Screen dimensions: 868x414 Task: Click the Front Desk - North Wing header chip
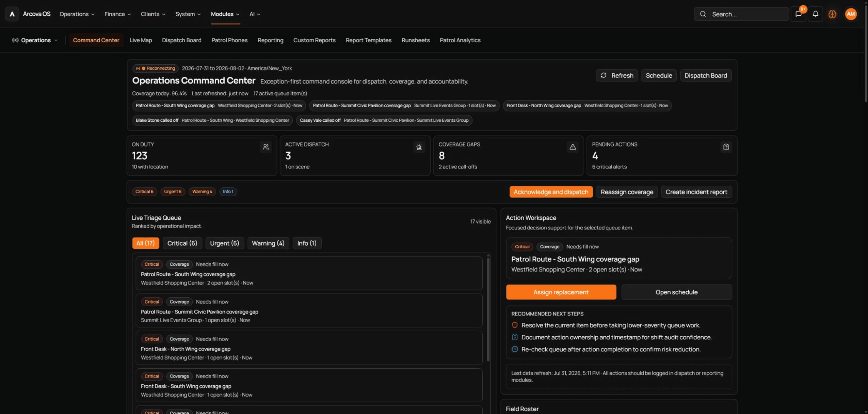tap(587, 106)
